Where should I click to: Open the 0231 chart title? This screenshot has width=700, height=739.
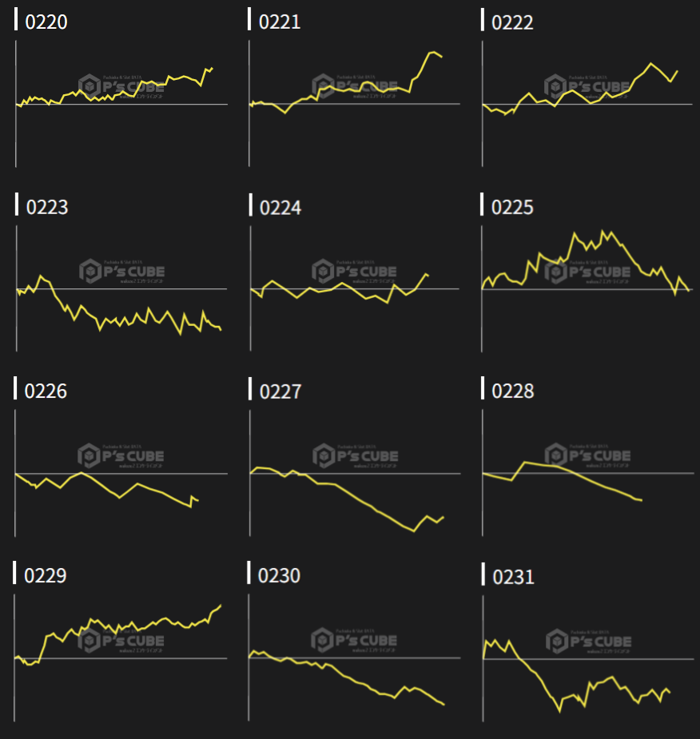(x=513, y=576)
